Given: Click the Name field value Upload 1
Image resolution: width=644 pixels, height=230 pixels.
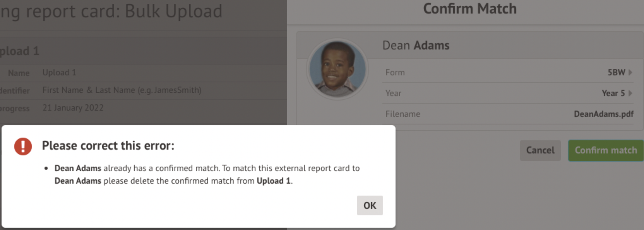Looking at the screenshot, I should [x=59, y=72].
